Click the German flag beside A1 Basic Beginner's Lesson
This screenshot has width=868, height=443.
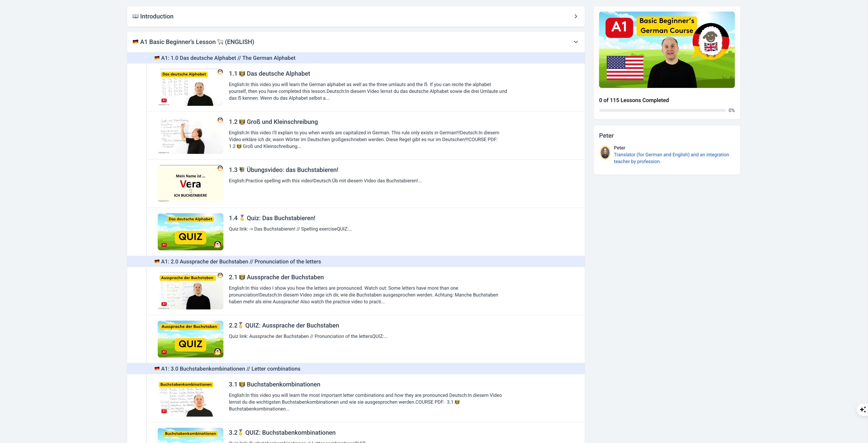tap(135, 42)
